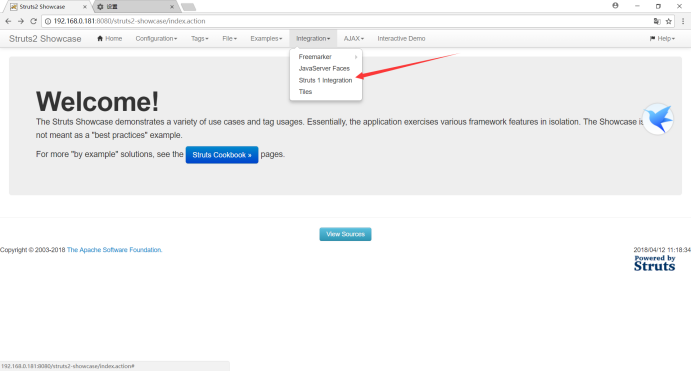Reload the page with refresh icon
Image resolution: width=692 pixels, height=371 pixels.
(x=34, y=21)
